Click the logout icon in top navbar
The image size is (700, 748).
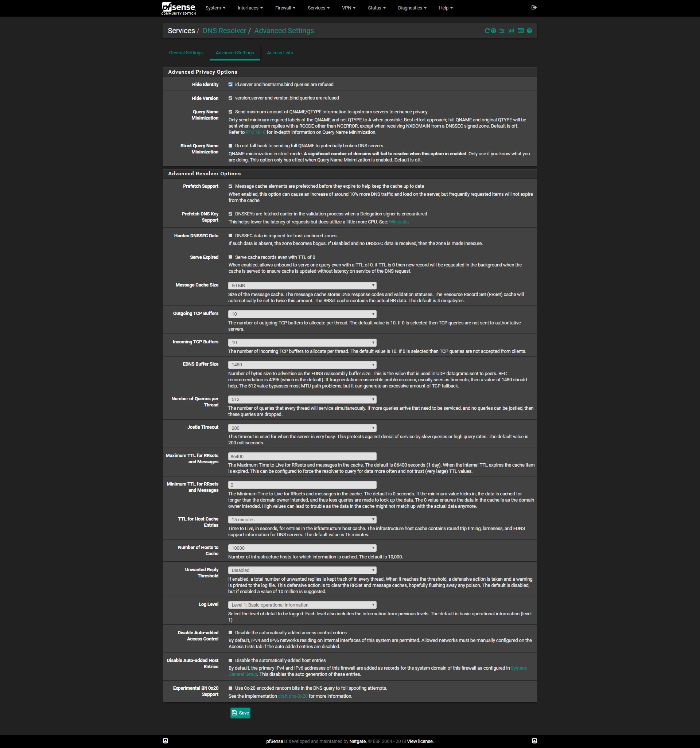click(x=534, y=8)
